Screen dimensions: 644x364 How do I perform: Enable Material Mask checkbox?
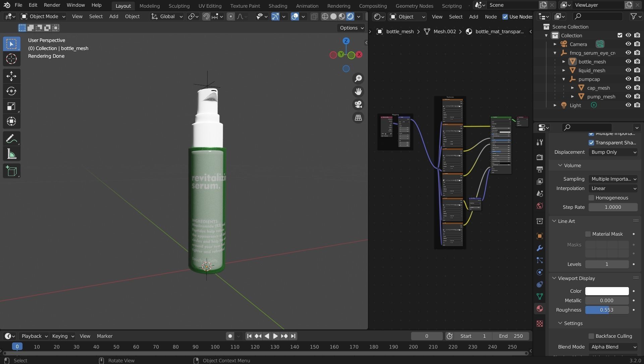click(x=588, y=234)
